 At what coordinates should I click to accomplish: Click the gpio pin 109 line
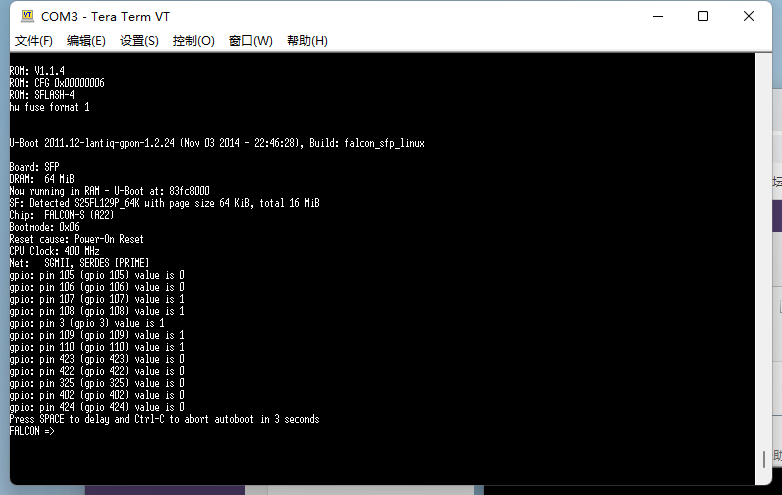tap(97, 335)
